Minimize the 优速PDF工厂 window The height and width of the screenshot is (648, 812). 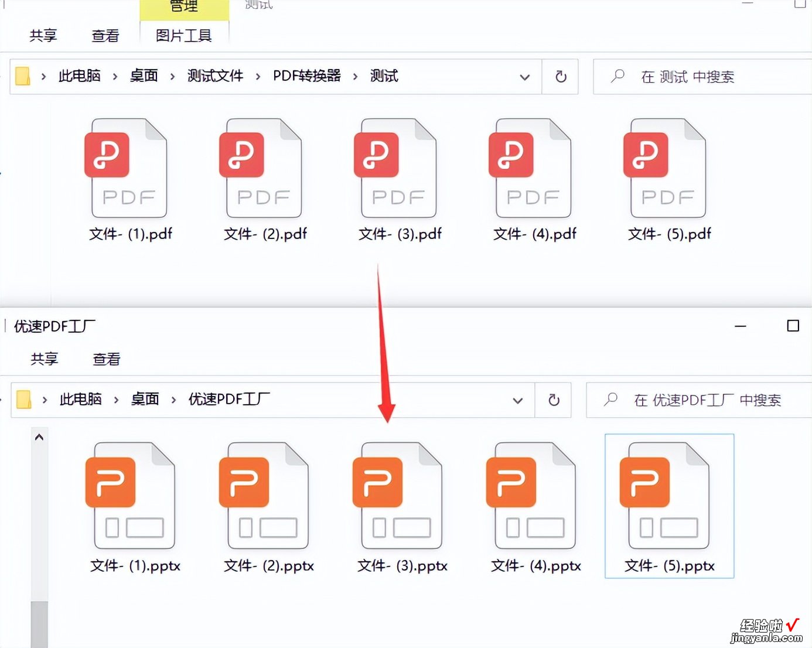point(741,326)
